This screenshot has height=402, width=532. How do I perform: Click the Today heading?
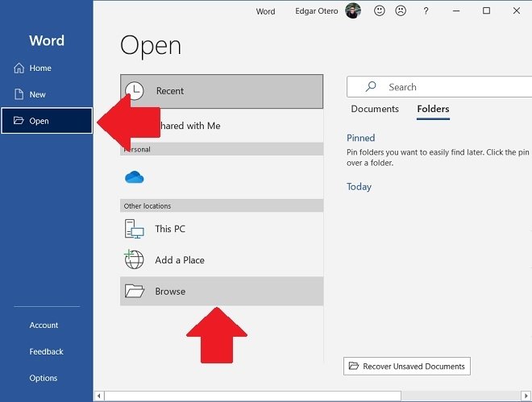click(x=359, y=187)
